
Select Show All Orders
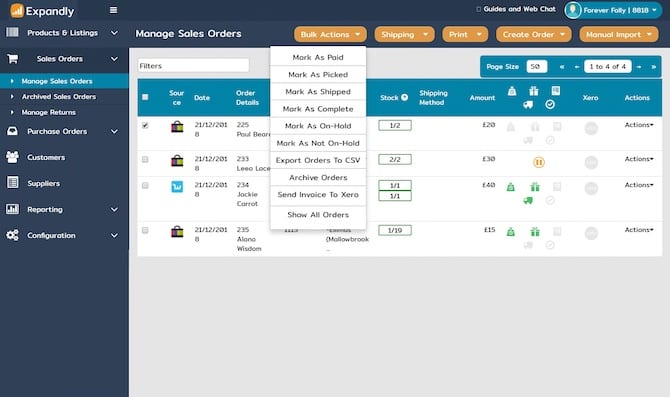(318, 215)
